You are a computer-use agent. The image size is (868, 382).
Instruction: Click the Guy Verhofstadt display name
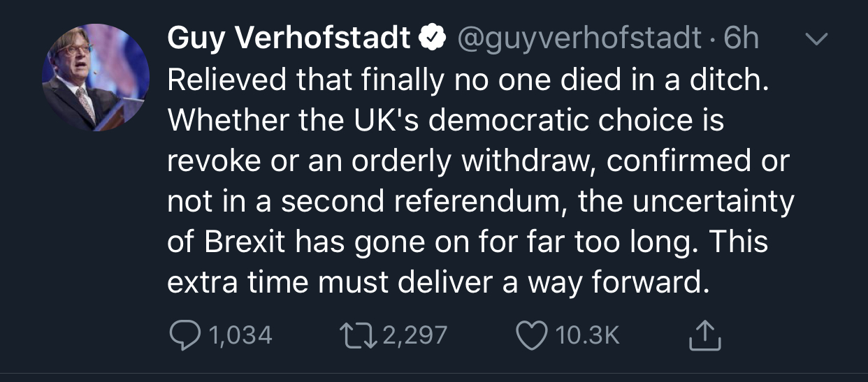click(x=289, y=38)
